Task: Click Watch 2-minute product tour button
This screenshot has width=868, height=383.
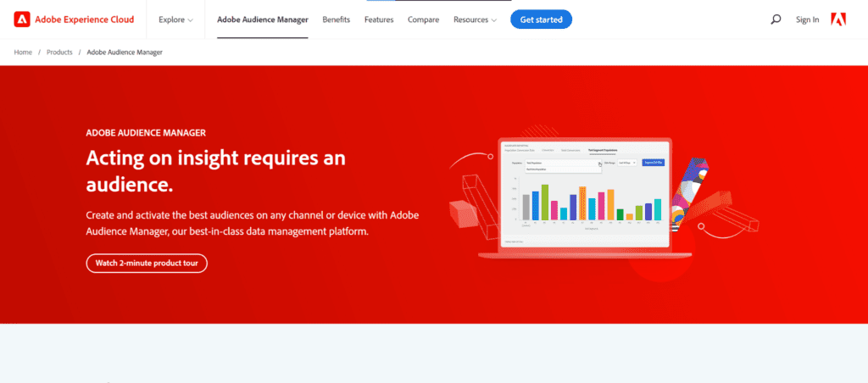Action: [x=147, y=263]
